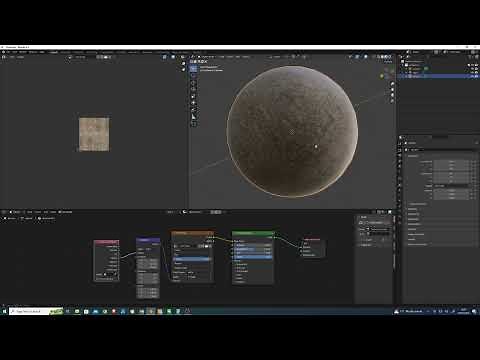Select the Select Box tool in viewport toolbar
The image size is (480, 360).
(x=193, y=69)
